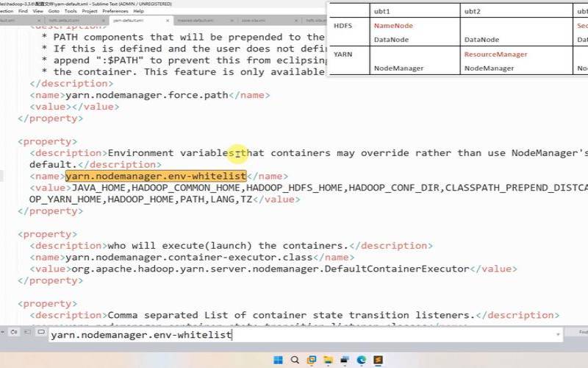The width and height of the screenshot is (588, 368).
Task: Click the taskbar Search magnifier icon
Action: 295,360
